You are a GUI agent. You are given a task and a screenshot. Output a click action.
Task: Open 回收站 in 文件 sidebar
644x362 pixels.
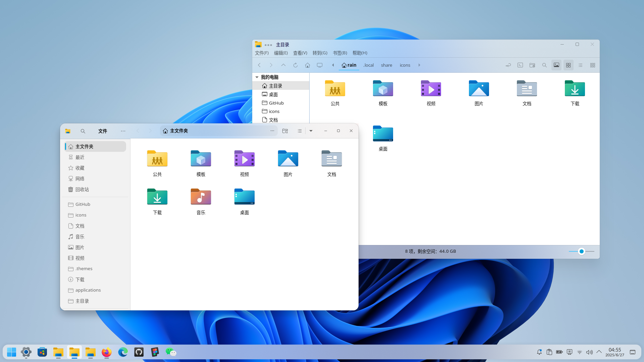pyautogui.click(x=95, y=189)
